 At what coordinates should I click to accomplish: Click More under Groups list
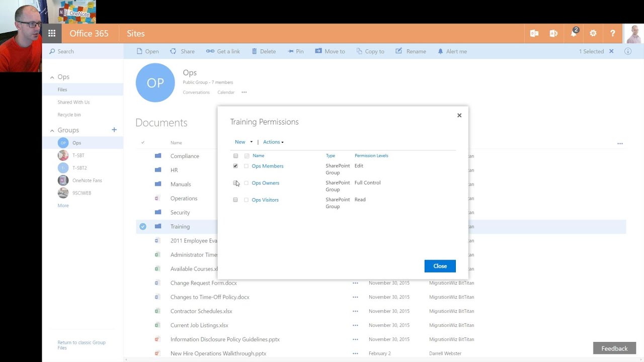click(63, 206)
